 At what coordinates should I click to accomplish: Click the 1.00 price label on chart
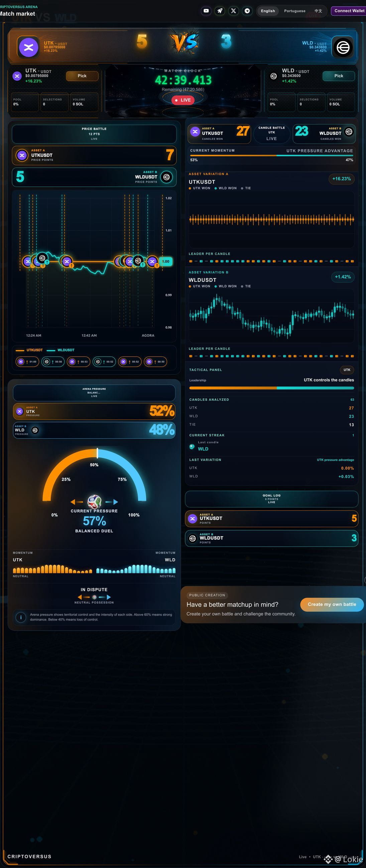point(166,261)
